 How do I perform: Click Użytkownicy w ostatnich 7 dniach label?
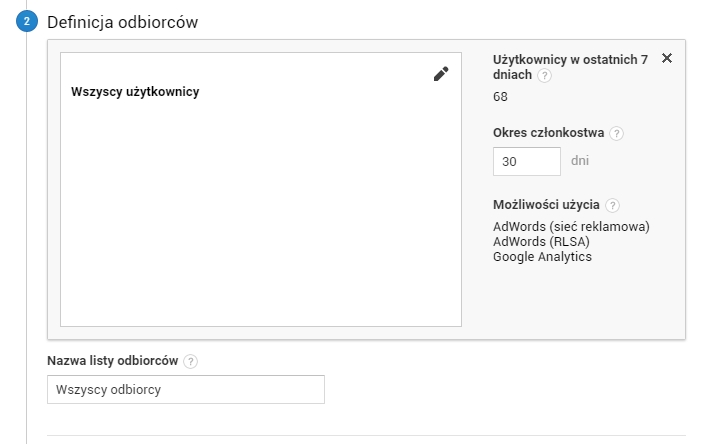570,60
